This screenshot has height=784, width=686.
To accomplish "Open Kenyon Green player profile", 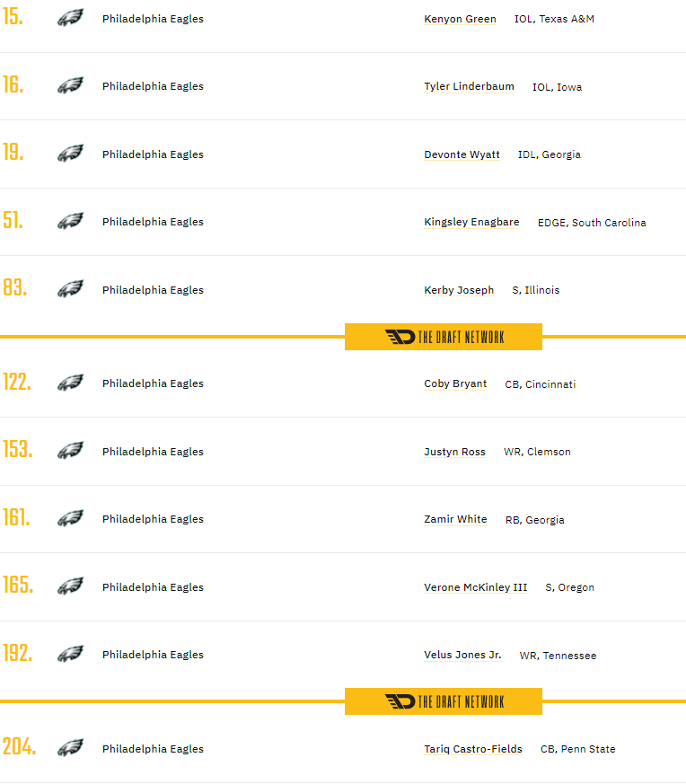I will click(460, 19).
